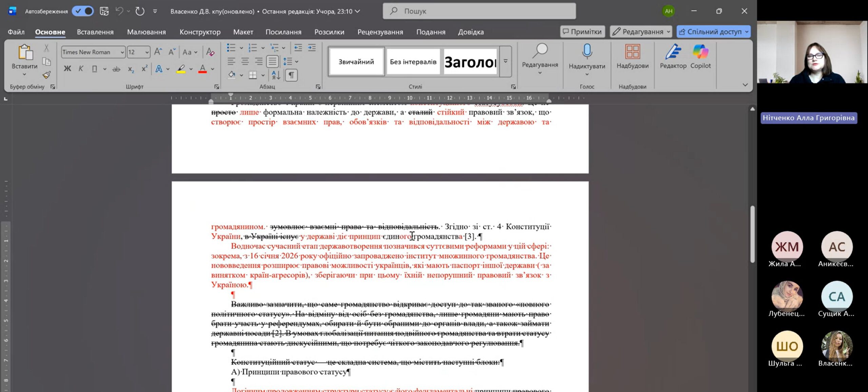Image resolution: width=868 pixels, height=392 pixels.
Task: Switch to the Вставлення tab
Action: [x=95, y=32]
